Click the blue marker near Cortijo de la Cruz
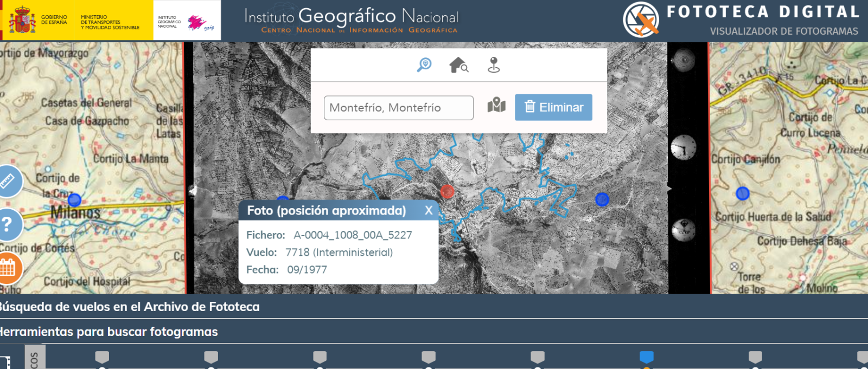 74,200
